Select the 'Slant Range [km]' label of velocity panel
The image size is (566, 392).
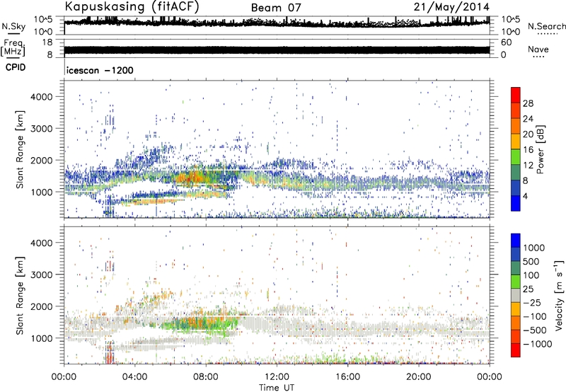point(20,296)
